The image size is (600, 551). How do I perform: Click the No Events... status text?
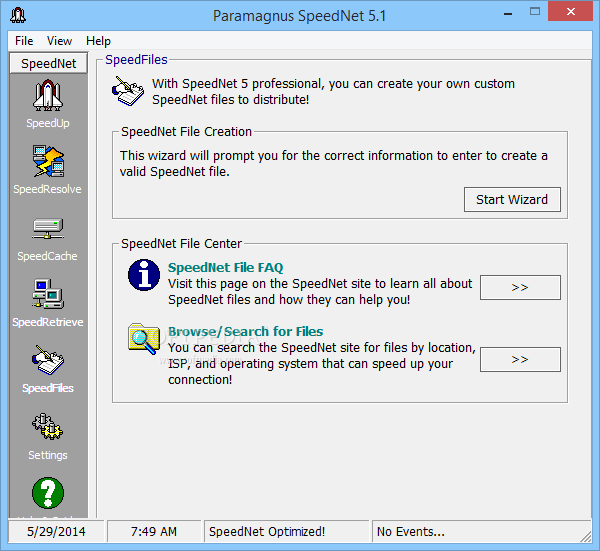tap(411, 531)
